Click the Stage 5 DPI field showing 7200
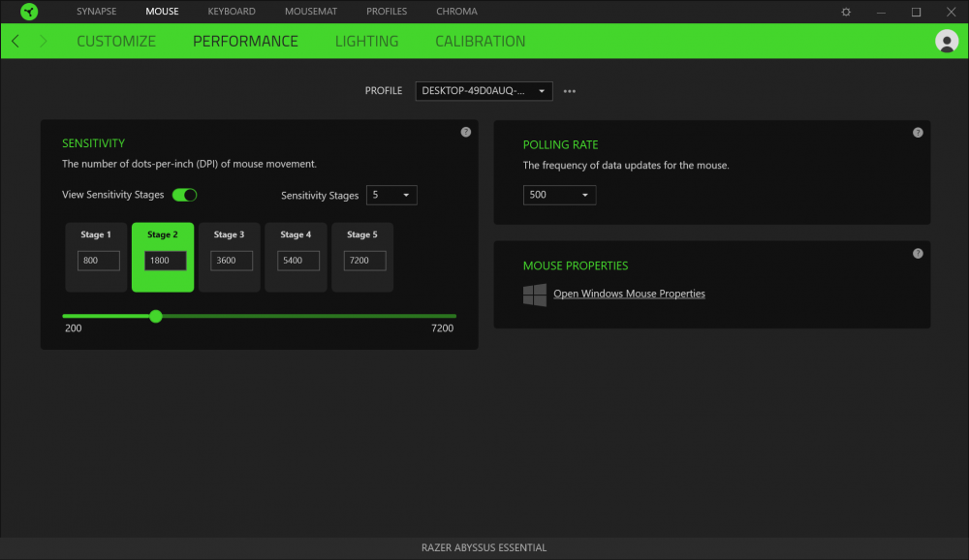This screenshot has height=560, width=969. click(x=364, y=261)
